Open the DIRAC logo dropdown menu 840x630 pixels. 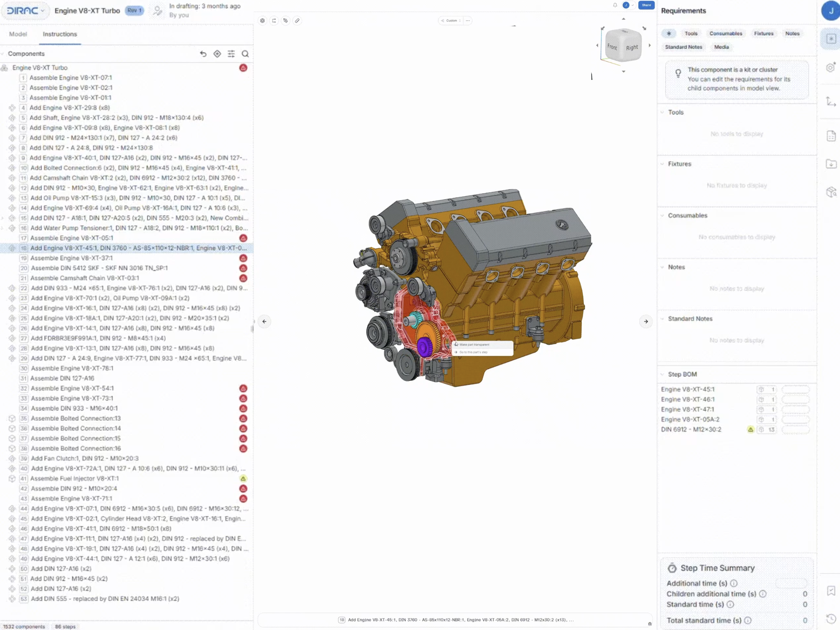26,11
